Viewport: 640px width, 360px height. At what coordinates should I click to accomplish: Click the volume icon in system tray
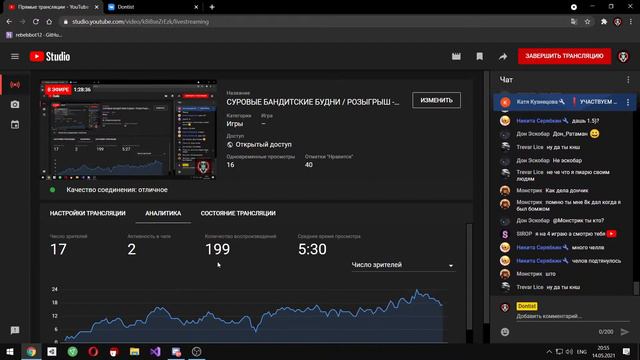click(569, 352)
